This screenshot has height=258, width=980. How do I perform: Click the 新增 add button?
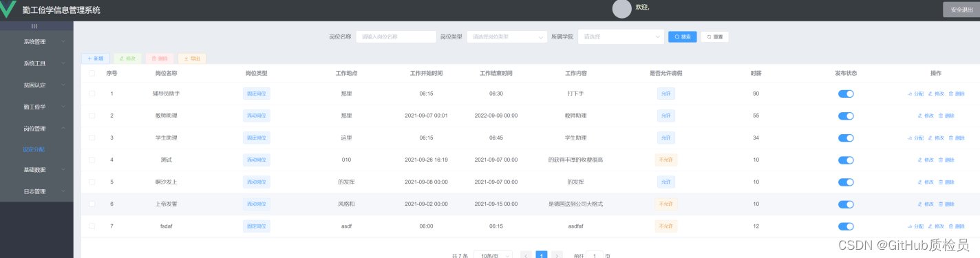click(95, 58)
